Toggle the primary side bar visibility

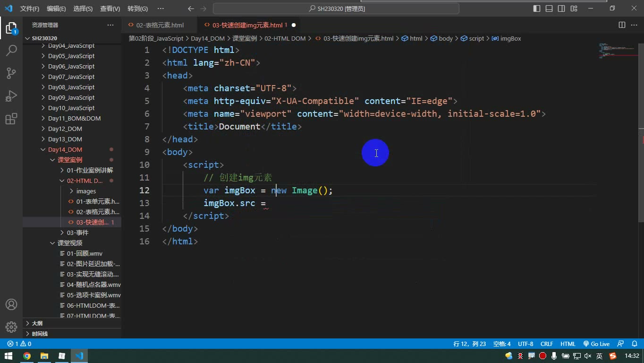click(x=537, y=9)
